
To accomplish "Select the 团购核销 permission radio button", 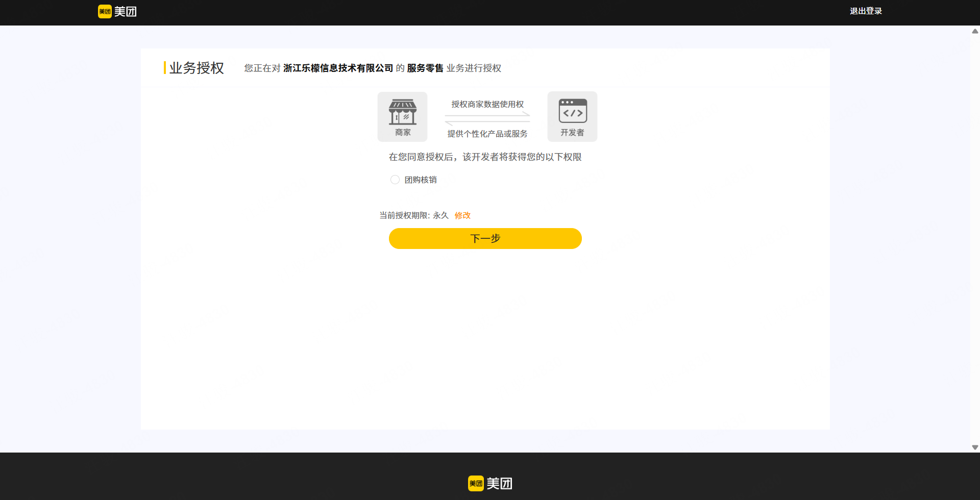I will tap(395, 180).
